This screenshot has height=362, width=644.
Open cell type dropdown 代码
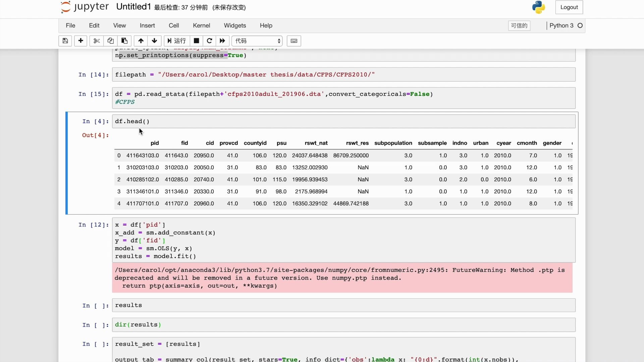click(257, 41)
